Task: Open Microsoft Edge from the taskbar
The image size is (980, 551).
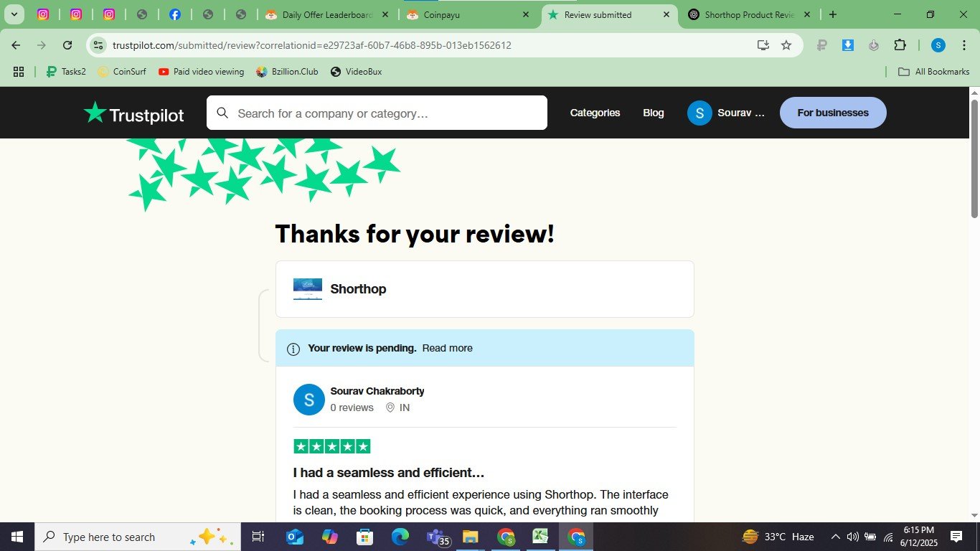Action: (x=400, y=537)
